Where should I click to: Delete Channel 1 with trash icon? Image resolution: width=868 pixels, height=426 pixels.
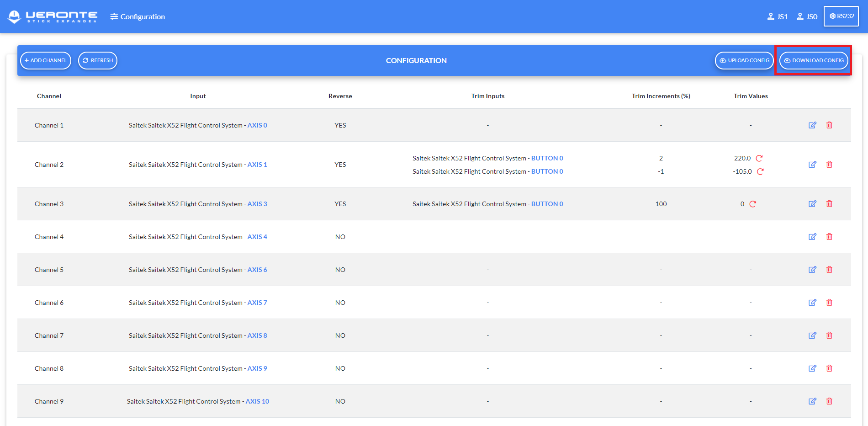829,125
